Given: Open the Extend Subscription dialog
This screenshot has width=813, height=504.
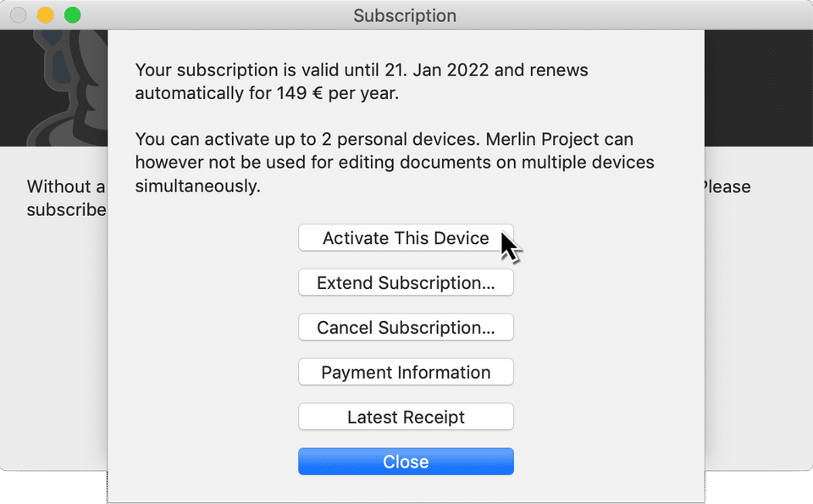Looking at the screenshot, I should click(x=406, y=283).
